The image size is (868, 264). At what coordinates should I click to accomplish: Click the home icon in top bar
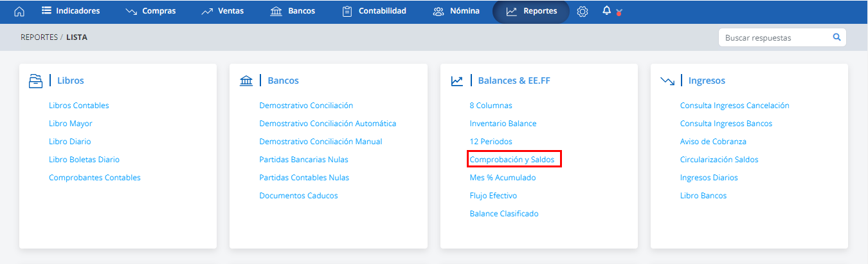coord(19,12)
